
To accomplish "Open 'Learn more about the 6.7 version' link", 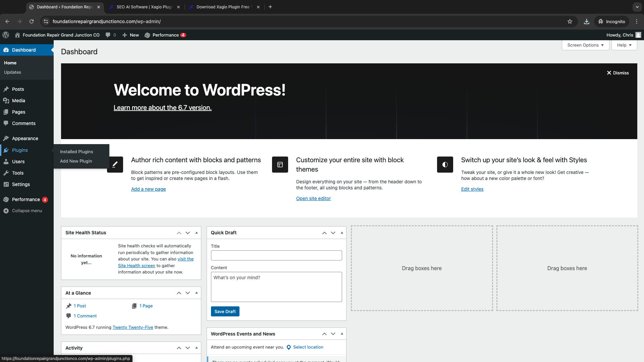I will click(163, 108).
